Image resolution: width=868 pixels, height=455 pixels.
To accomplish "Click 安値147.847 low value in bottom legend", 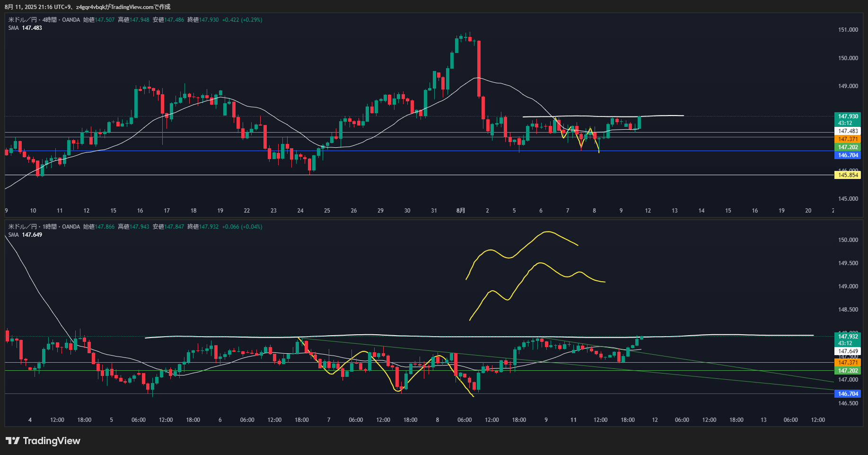I will click(168, 227).
